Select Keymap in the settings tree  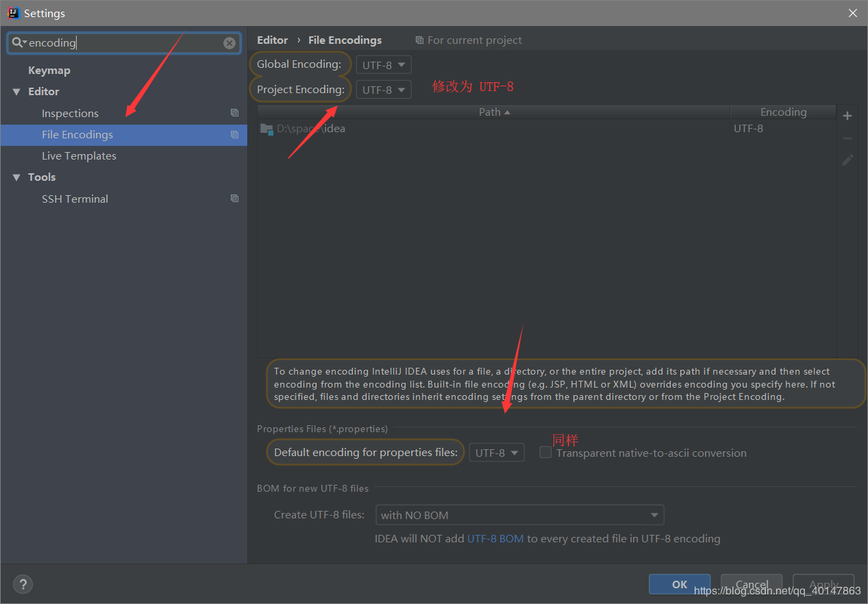(49, 71)
